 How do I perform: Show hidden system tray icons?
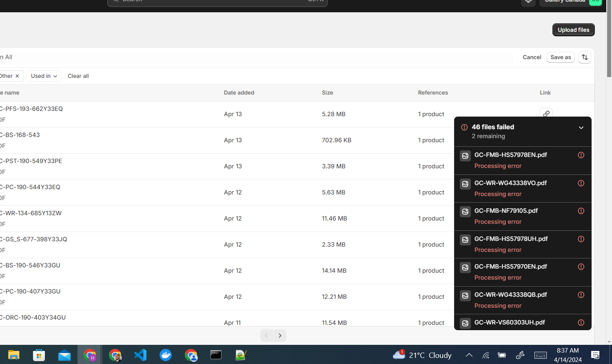click(469, 355)
